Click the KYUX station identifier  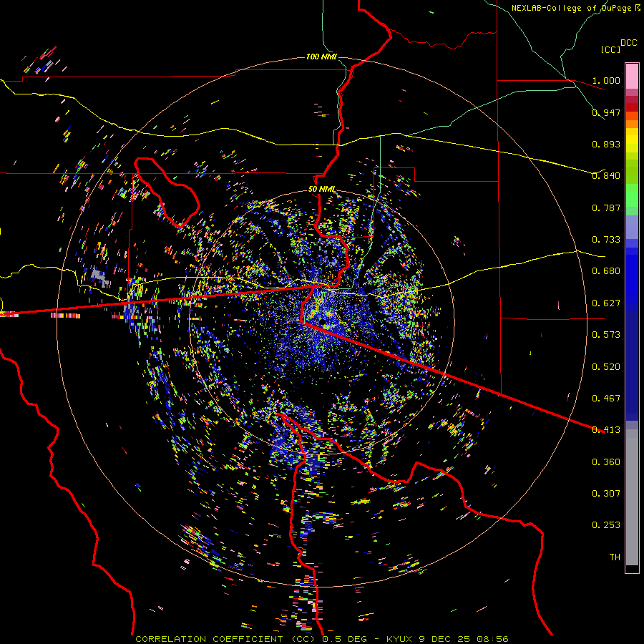click(x=400, y=639)
